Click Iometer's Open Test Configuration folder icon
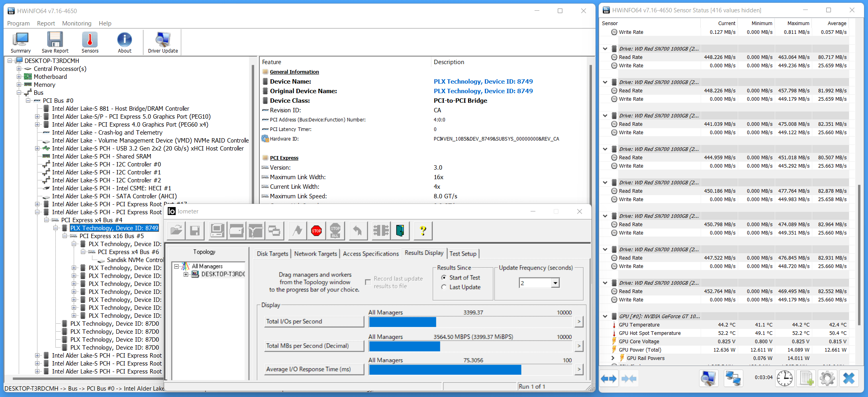This screenshot has width=868, height=397. click(x=176, y=231)
